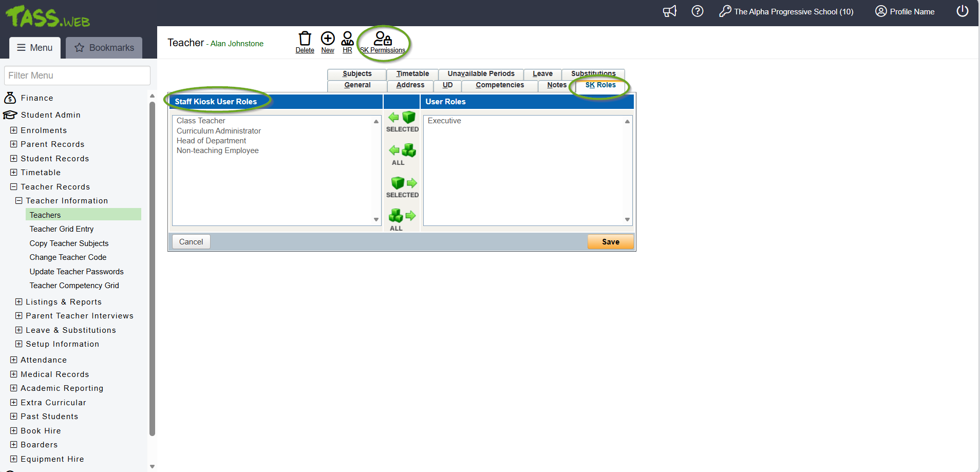Open the help question mark icon
This screenshot has height=472, width=980.
[x=697, y=11]
